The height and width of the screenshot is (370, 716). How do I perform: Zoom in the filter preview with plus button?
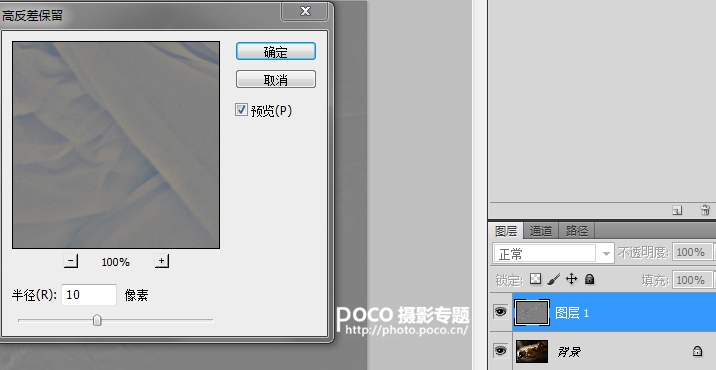[x=162, y=261]
